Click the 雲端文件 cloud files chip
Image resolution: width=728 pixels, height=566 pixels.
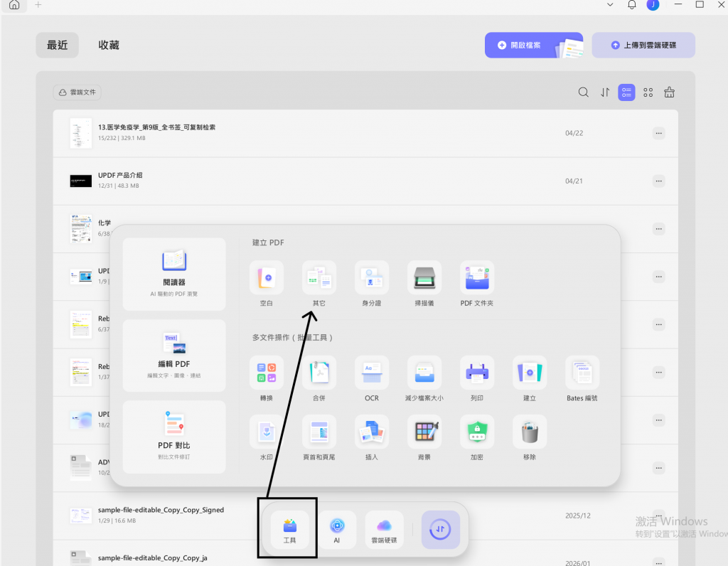pos(77,92)
